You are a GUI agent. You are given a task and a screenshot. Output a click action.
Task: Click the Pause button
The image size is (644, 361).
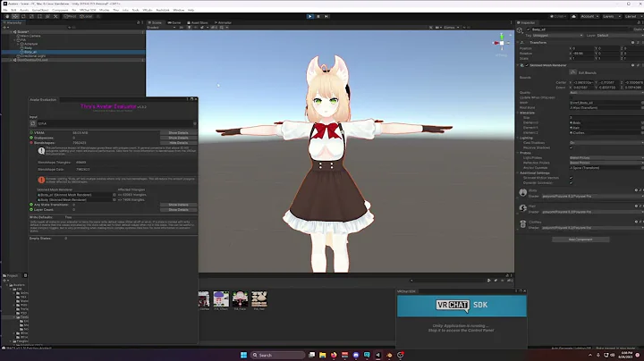coord(318,16)
